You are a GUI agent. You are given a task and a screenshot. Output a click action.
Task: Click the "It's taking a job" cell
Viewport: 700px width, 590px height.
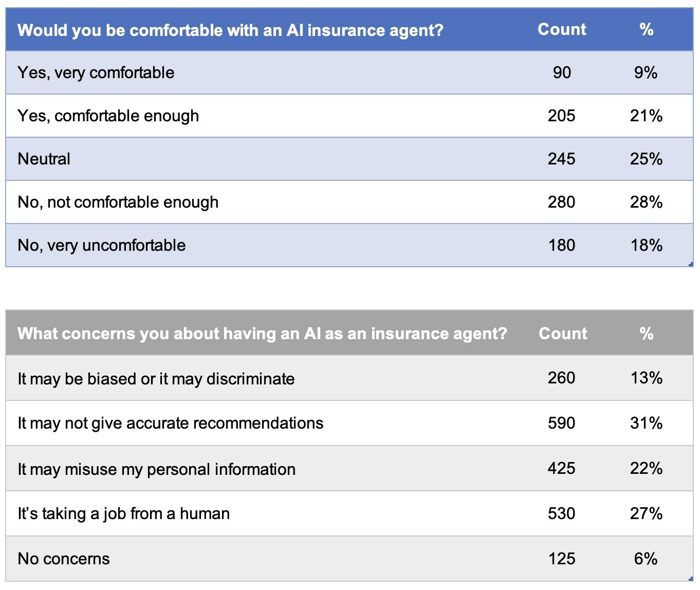pyautogui.click(x=124, y=514)
